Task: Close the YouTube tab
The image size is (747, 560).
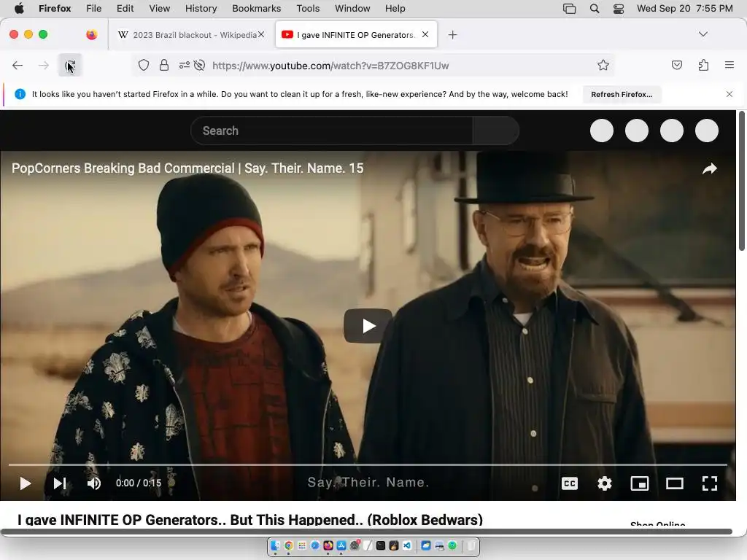Action: point(425,34)
